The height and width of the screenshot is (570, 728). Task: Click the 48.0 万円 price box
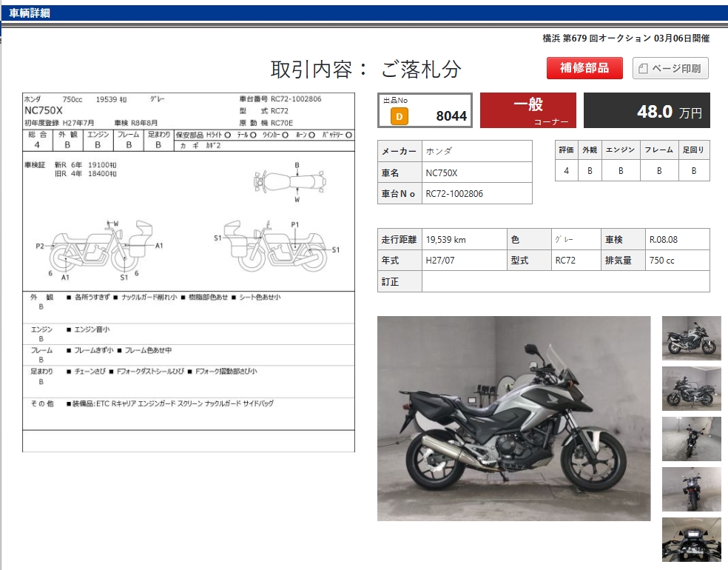647,110
